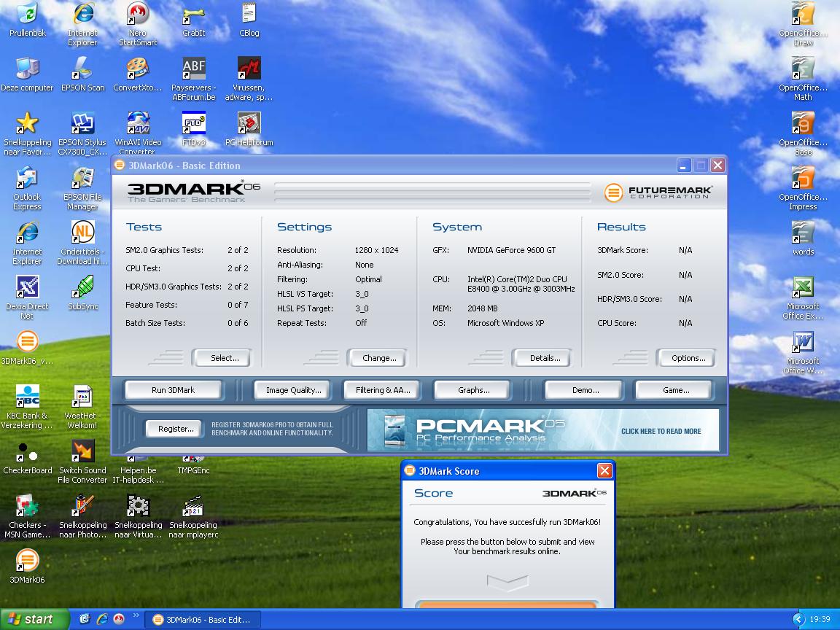Click Register... button
The height and width of the screenshot is (630, 840).
tap(176, 429)
